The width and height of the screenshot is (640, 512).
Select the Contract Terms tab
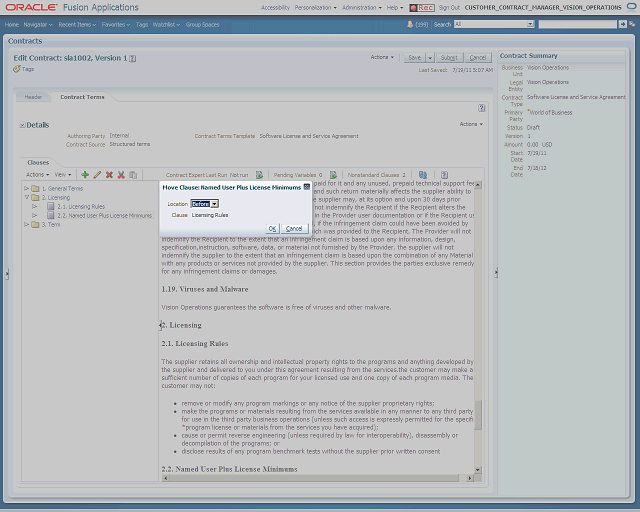click(82, 97)
